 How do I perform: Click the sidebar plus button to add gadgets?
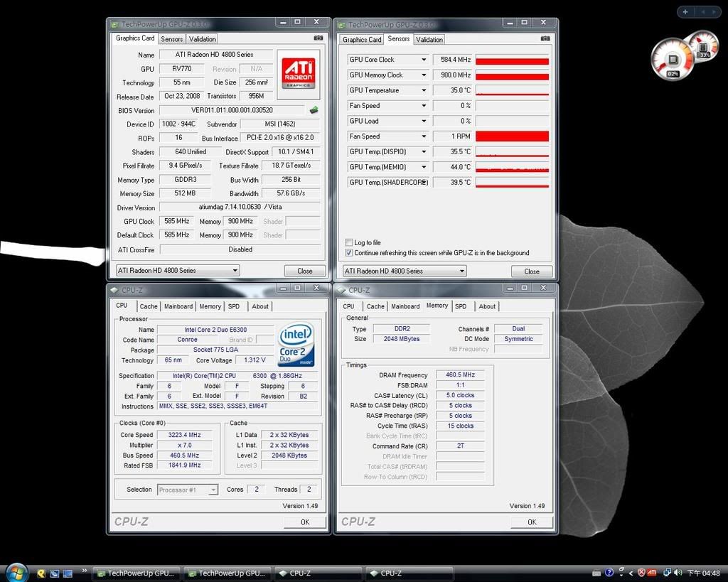coord(685,11)
